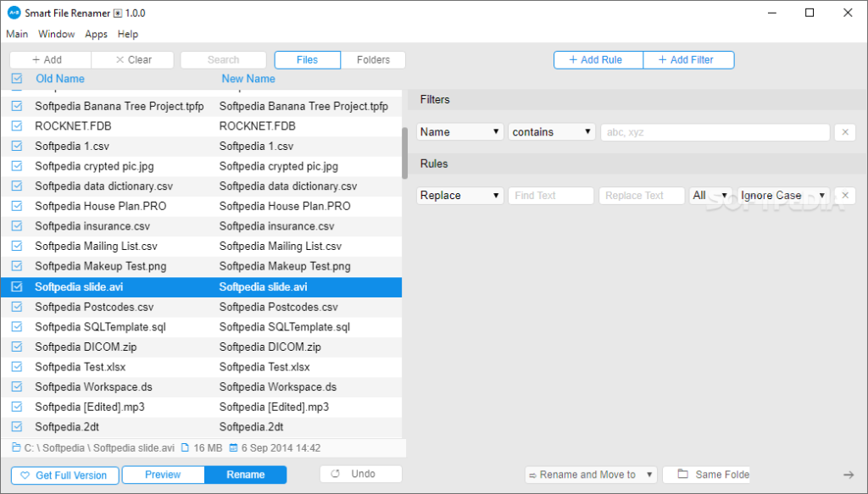Open the Name filter field dropdown
Image resolution: width=868 pixels, height=494 pixels.
[460, 132]
